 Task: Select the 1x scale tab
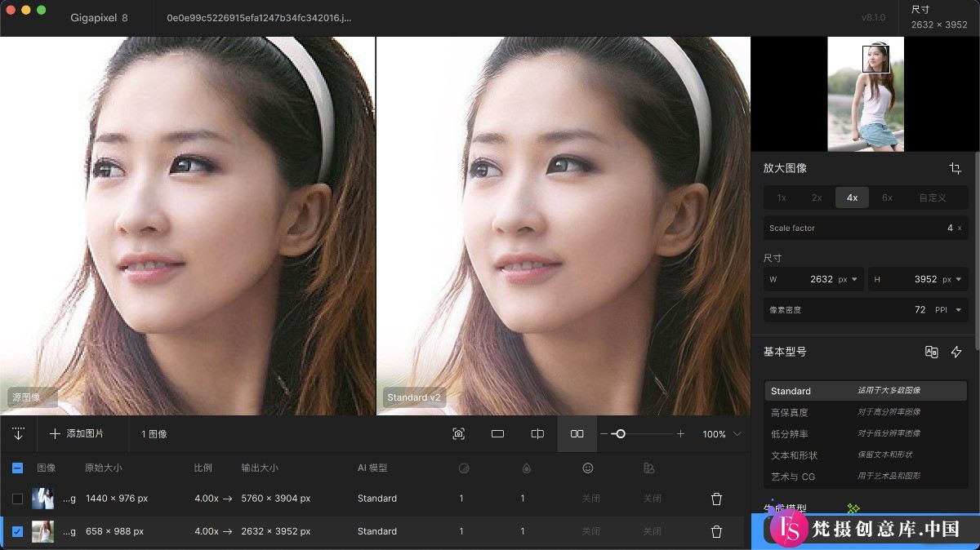coord(782,197)
